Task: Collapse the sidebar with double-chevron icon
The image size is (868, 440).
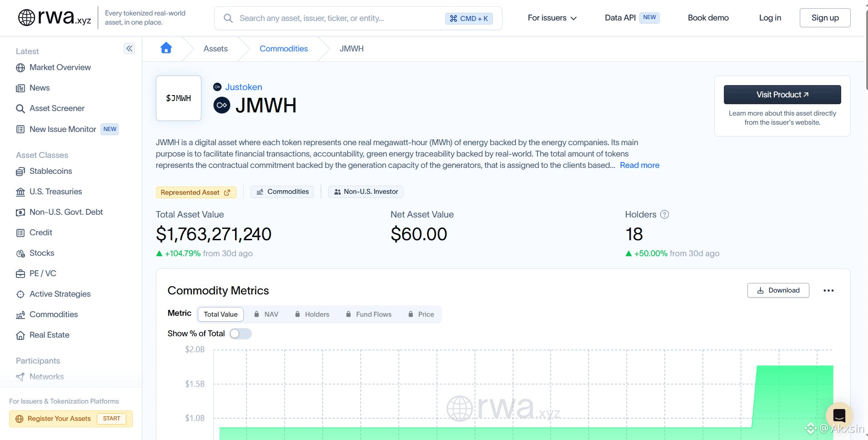Action: point(130,49)
